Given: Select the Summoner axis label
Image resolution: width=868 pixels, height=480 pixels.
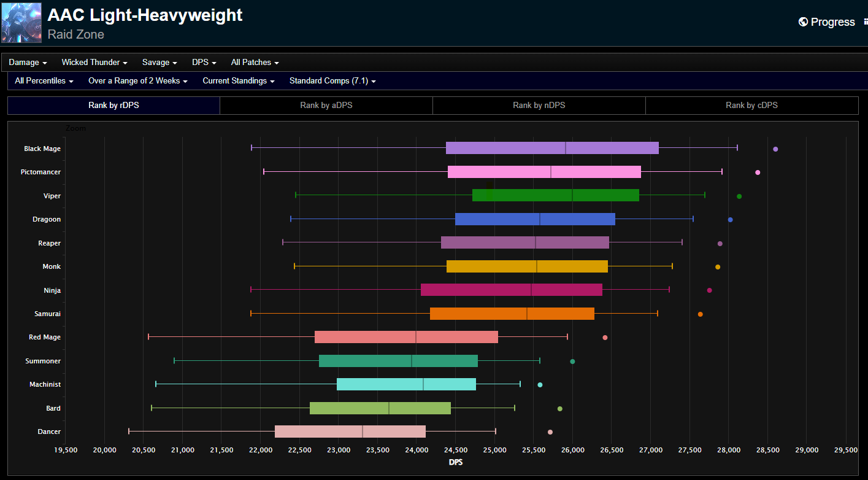Looking at the screenshot, I should click(x=43, y=361).
